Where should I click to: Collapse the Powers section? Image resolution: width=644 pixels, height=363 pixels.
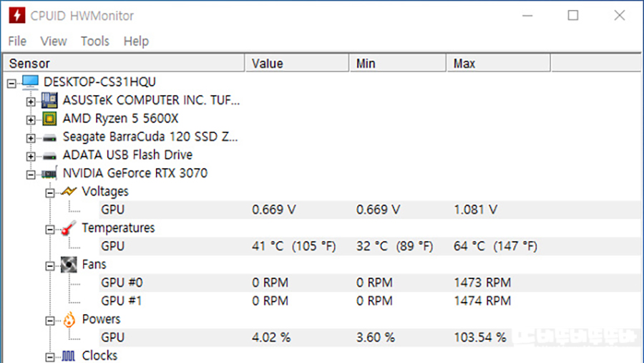coord(49,321)
